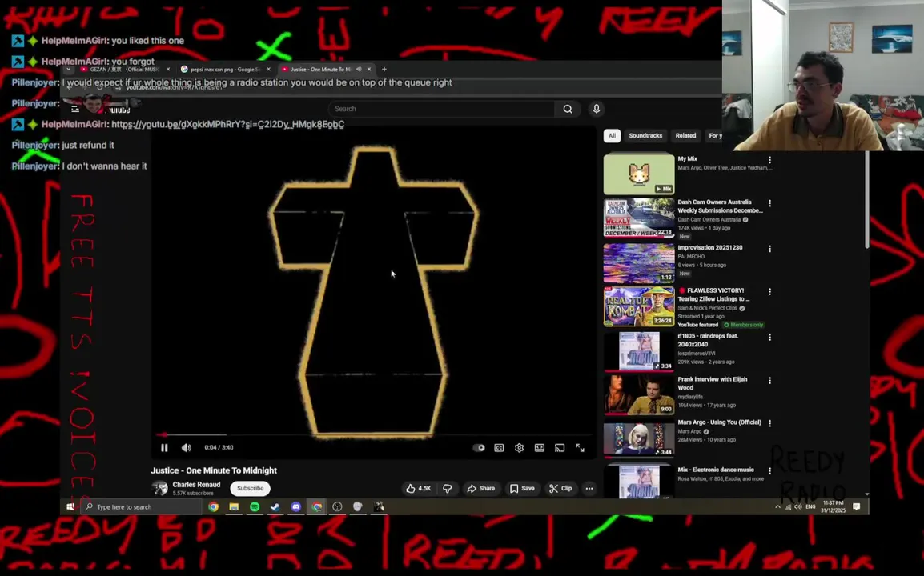Open options for Improvisation 20251230
Viewport: 924px width, 576px height.
tap(769, 249)
